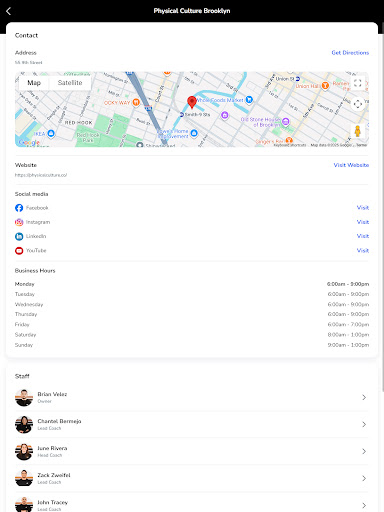Screen dimensions: 384x512
Task: Visit the Instagram profile
Action: click(363, 222)
